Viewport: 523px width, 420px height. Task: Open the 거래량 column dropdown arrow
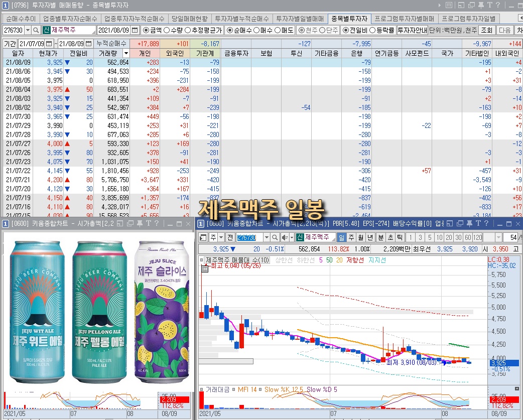pos(126,53)
